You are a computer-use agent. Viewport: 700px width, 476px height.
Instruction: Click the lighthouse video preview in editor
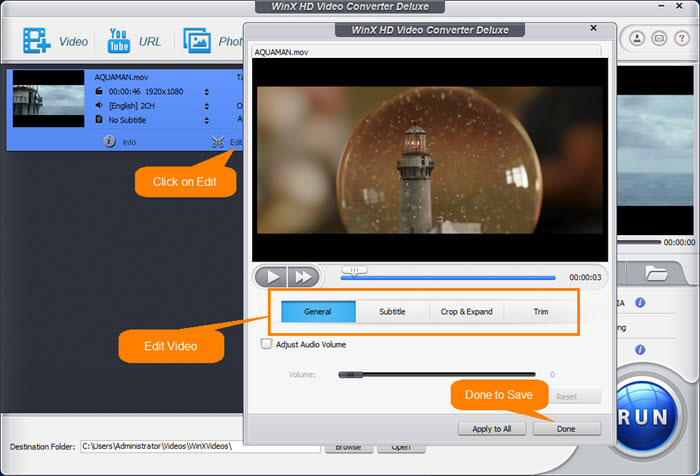point(429,159)
